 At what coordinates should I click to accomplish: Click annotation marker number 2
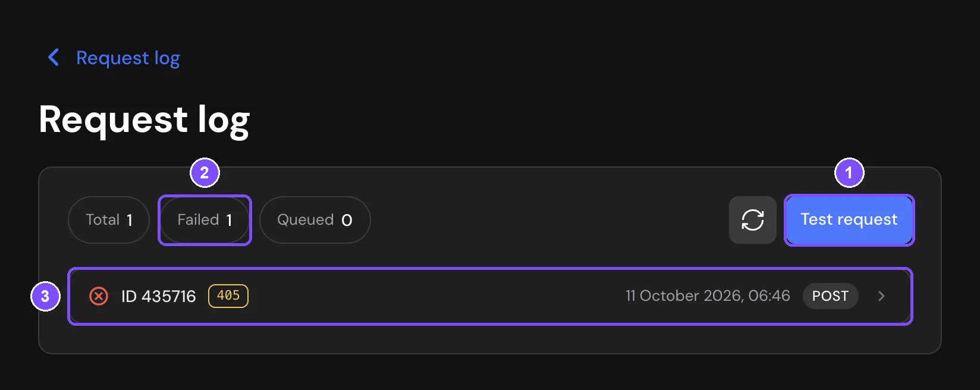coord(205,173)
